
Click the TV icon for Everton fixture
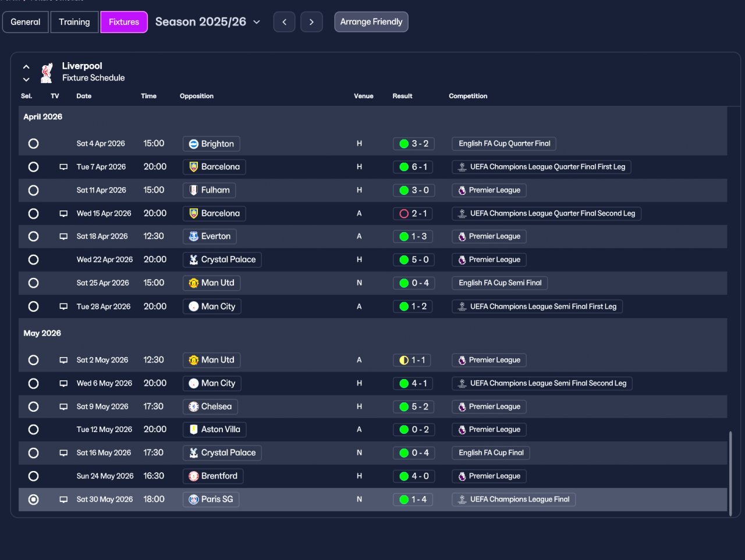[x=63, y=237]
